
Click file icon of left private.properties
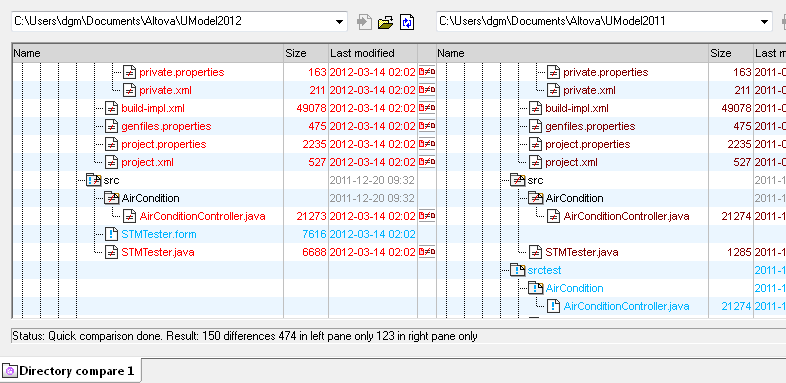click(x=130, y=72)
